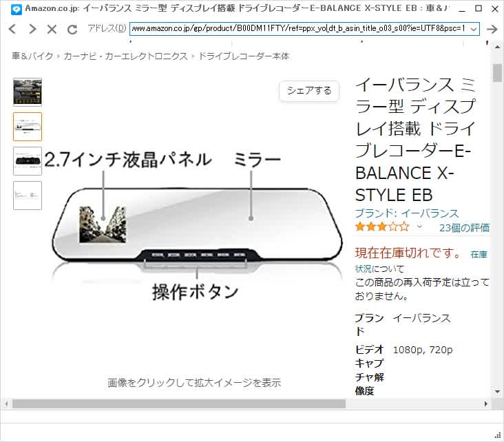The image size is (504, 442).
Task: Click the シェアする share button
Action: point(309,91)
